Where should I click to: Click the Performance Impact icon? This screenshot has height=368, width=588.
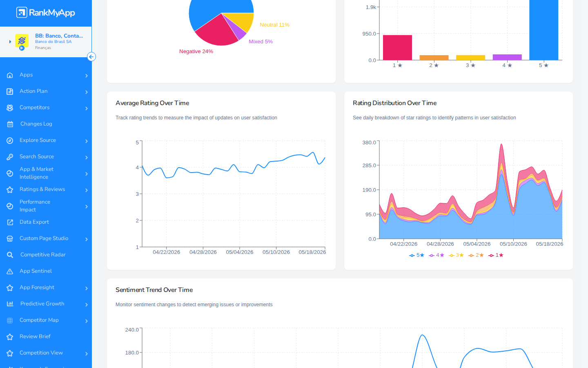10,206
